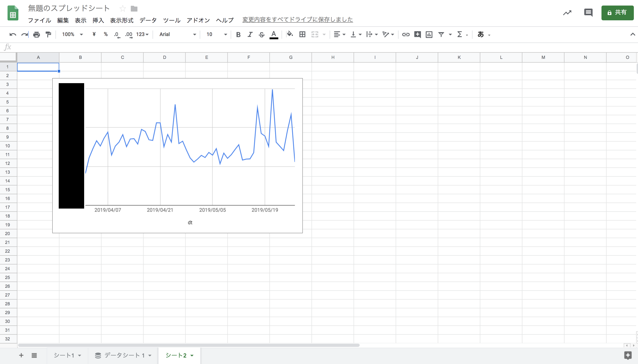Switch to the シート1 tab
Viewport: 638px width, 364px height.
point(67,355)
